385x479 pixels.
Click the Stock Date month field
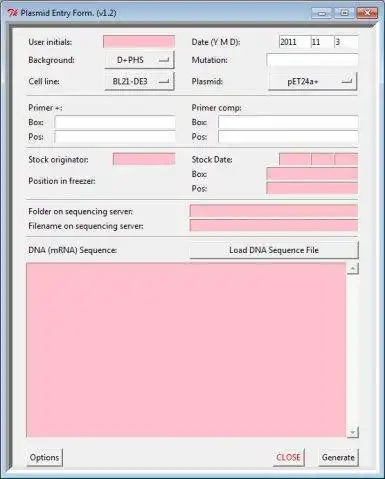click(322, 159)
